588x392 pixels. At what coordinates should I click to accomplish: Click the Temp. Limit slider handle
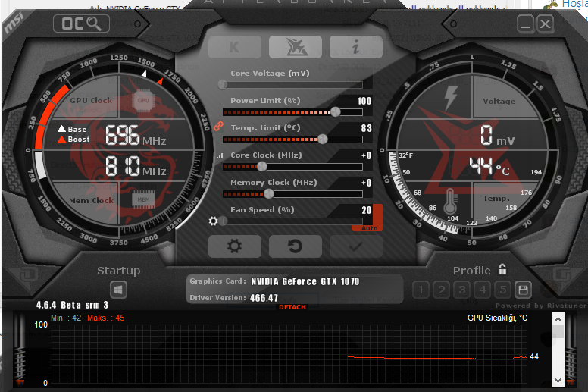pos(323,140)
